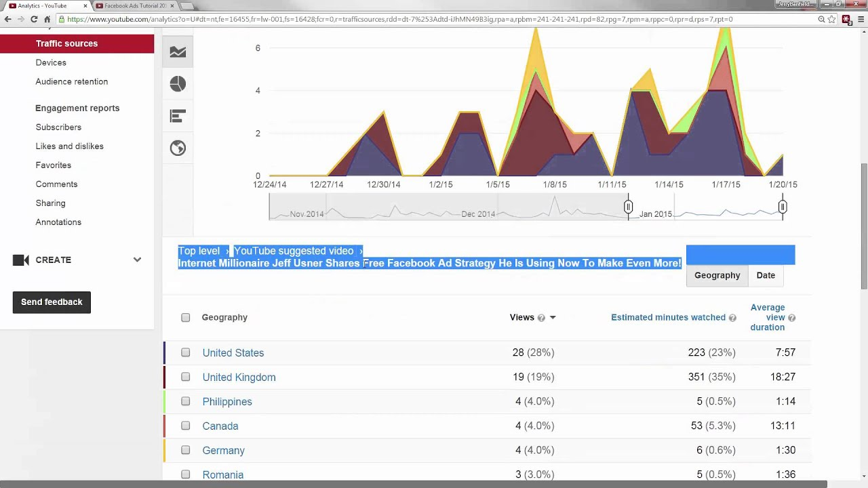Click the Engagement reports heading

coord(77,108)
